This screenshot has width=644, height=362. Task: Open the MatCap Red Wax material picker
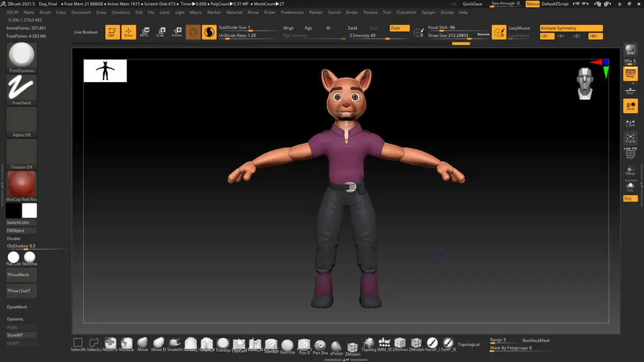tap(21, 186)
